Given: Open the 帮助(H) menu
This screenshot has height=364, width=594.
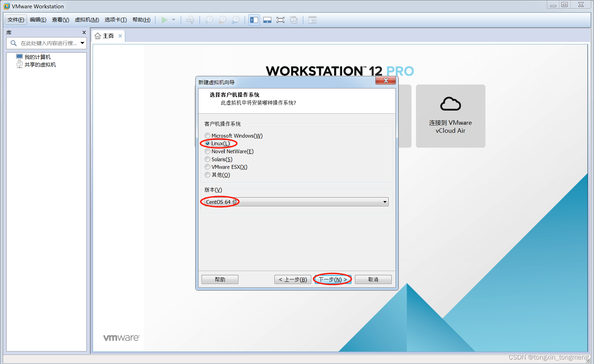Looking at the screenshot, I should point(142,20).
